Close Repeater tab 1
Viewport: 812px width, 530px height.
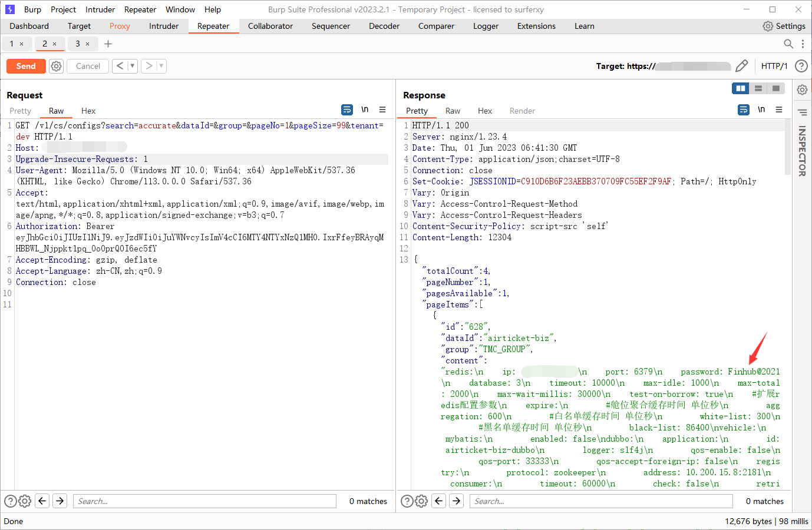point(22,44)
